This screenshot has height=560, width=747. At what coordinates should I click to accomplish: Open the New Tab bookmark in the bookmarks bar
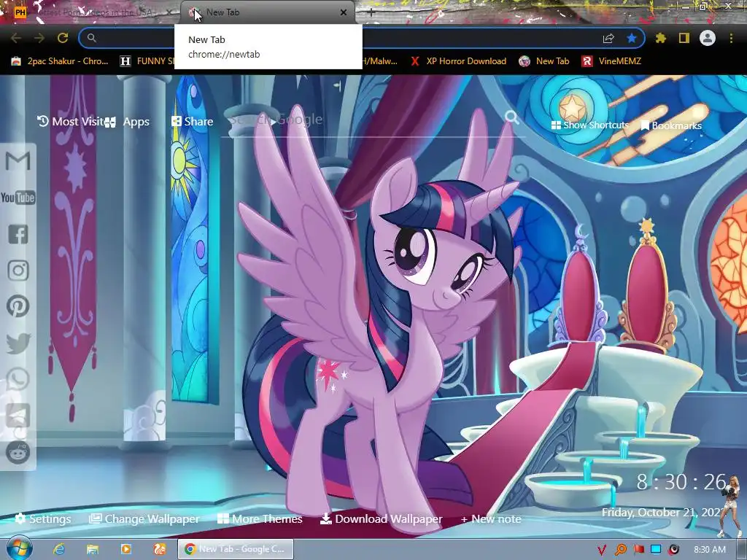544,61
